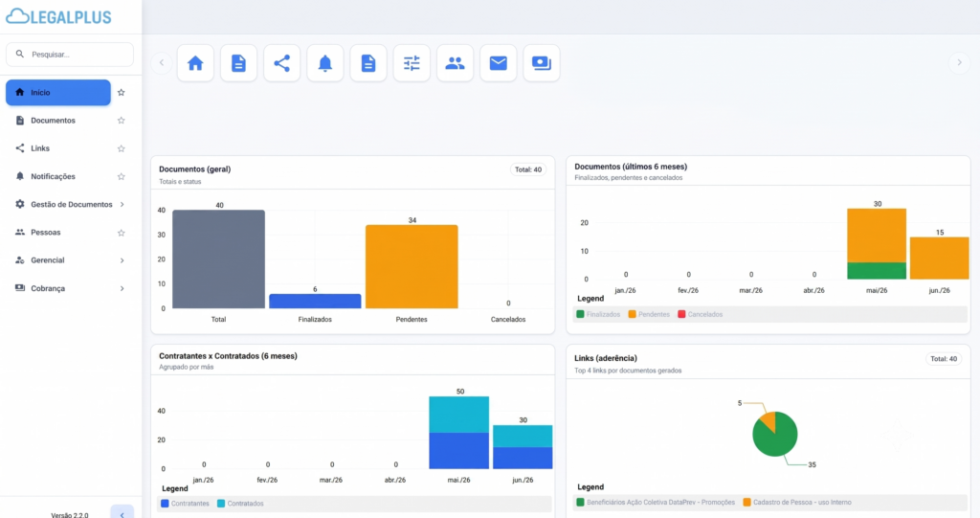Click the jun/26 orange bar showing 15
Viewport: 980px width, 518px height.
(940, 258)
